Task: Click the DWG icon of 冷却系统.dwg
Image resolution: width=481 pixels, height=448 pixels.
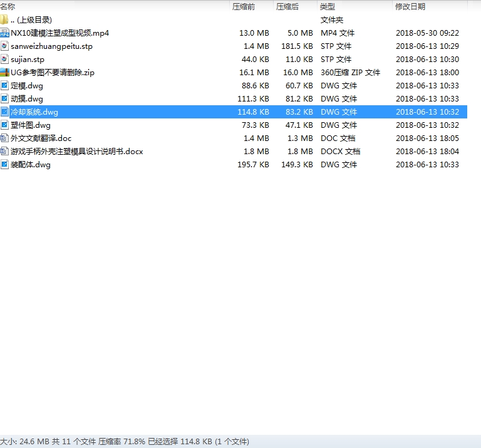Action: 4,112
